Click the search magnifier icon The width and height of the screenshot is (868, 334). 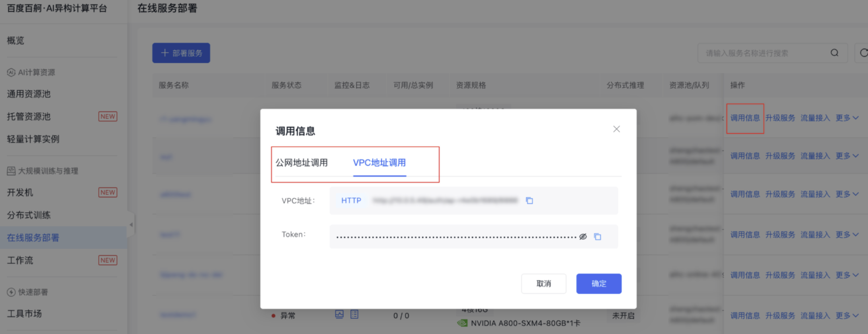[834, 53]
